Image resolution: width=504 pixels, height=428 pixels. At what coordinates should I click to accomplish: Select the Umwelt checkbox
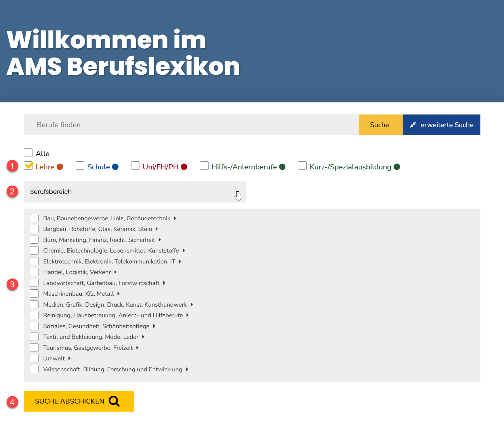pos(34,358)
